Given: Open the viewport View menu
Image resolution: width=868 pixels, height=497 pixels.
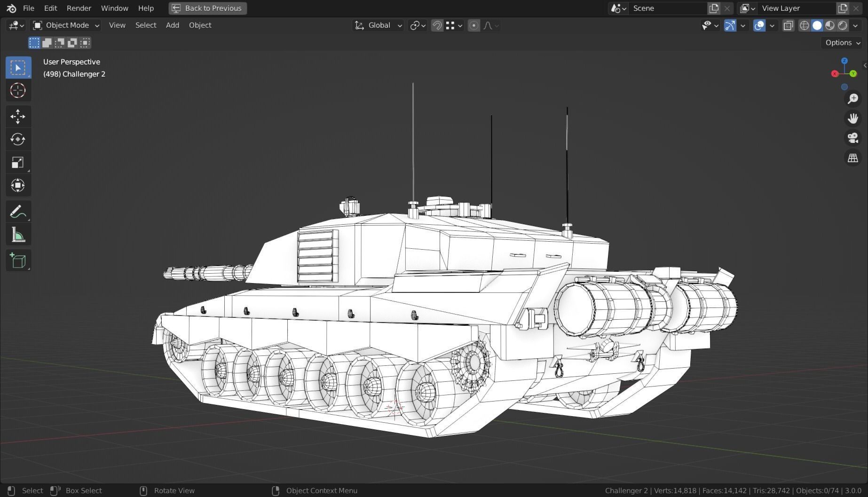Looking at the screenshot, I should tap(117, 25).
